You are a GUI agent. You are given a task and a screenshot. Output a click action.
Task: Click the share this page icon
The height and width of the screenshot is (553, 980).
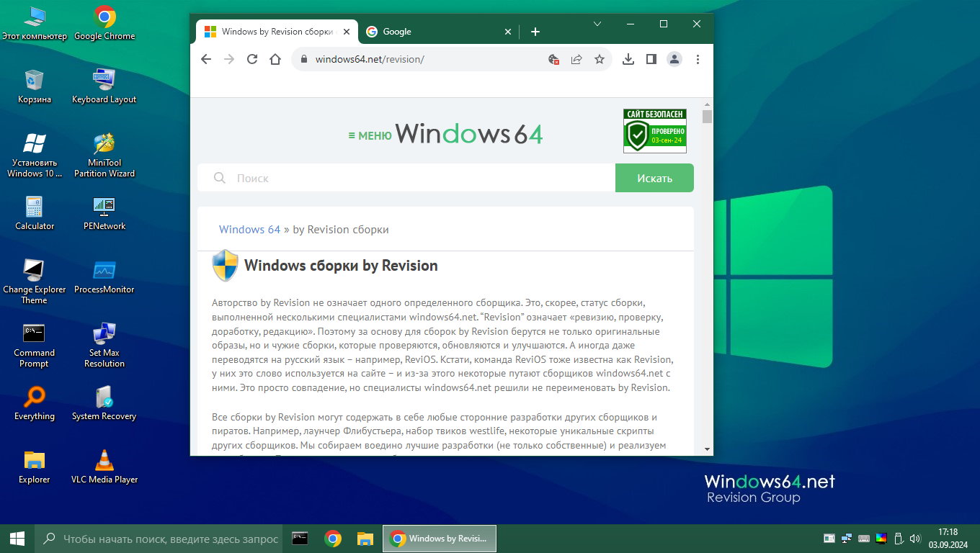pyautogui.click(x=576, y=59)
